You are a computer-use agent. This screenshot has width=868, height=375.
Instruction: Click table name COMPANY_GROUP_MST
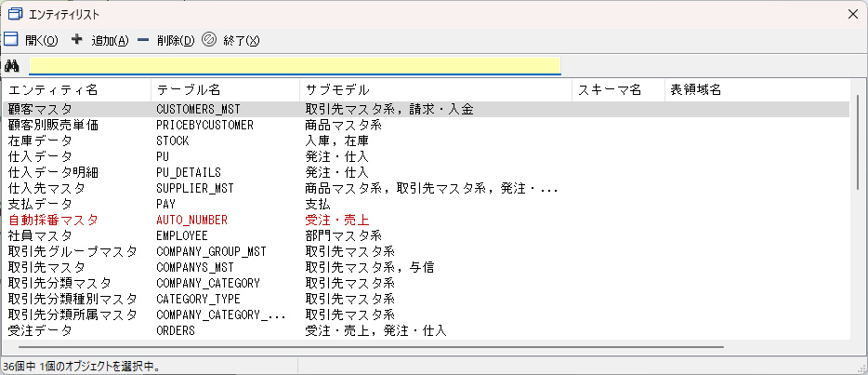212,252
